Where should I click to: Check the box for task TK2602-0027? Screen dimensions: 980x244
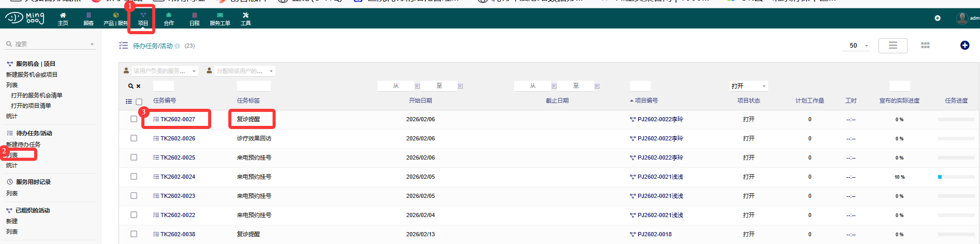[x=134, y=119]
